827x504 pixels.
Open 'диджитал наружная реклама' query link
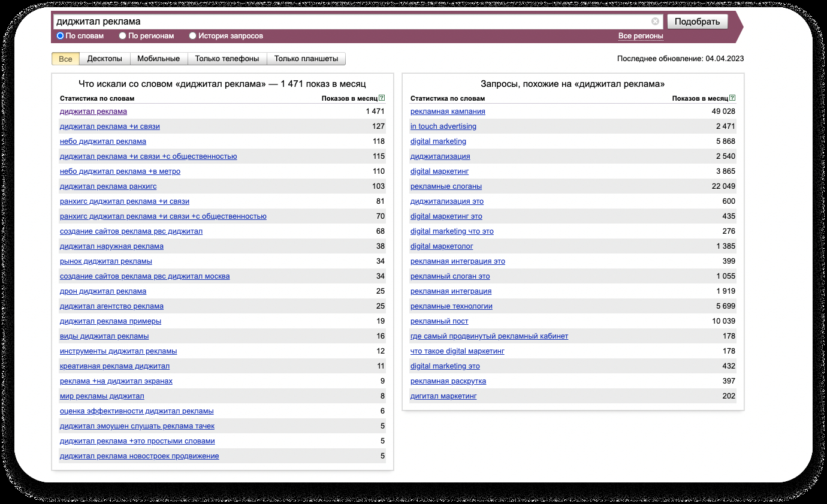point(111,246)
